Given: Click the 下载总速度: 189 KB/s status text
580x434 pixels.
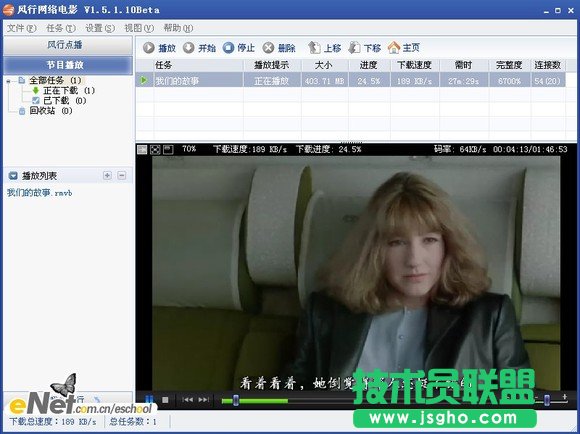Looking at the screenshot, I should coord(53,421).
